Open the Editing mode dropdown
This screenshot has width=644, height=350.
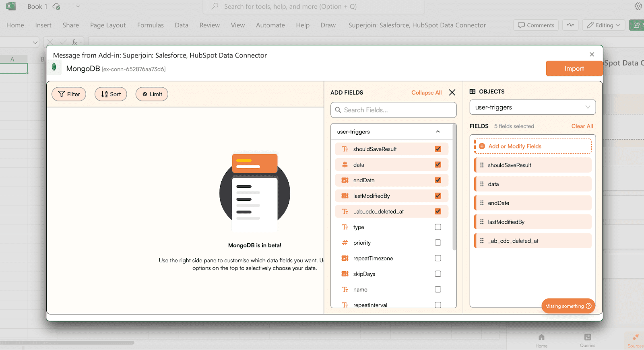pyautogui.click(x=604, y=25)
